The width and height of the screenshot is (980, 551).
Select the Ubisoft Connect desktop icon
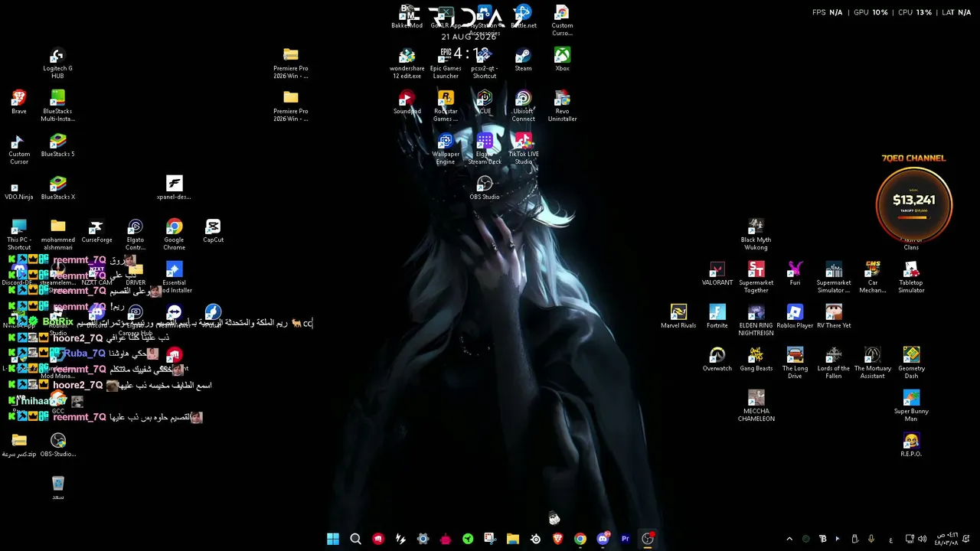coord(523,106)
